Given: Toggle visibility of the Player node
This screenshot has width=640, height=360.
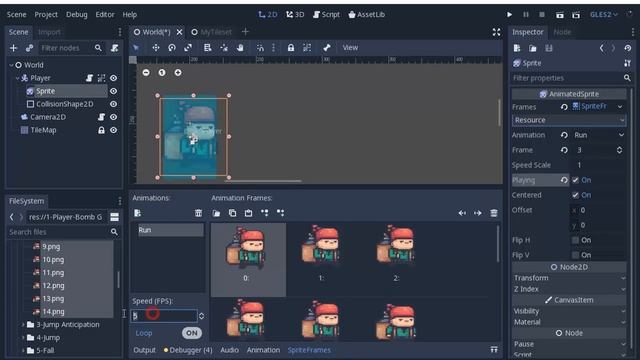Looking at the screenshot, I should [113, 78].
